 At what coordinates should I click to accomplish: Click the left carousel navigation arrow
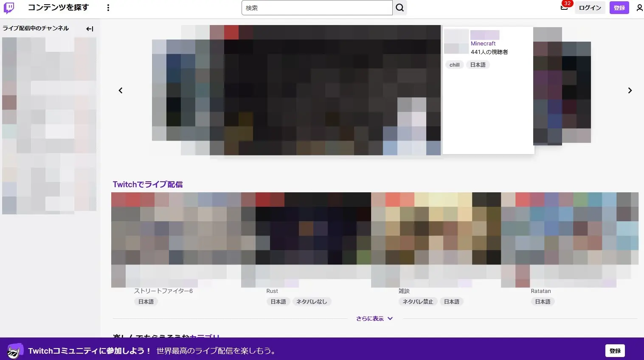click(x=121, y=90)
